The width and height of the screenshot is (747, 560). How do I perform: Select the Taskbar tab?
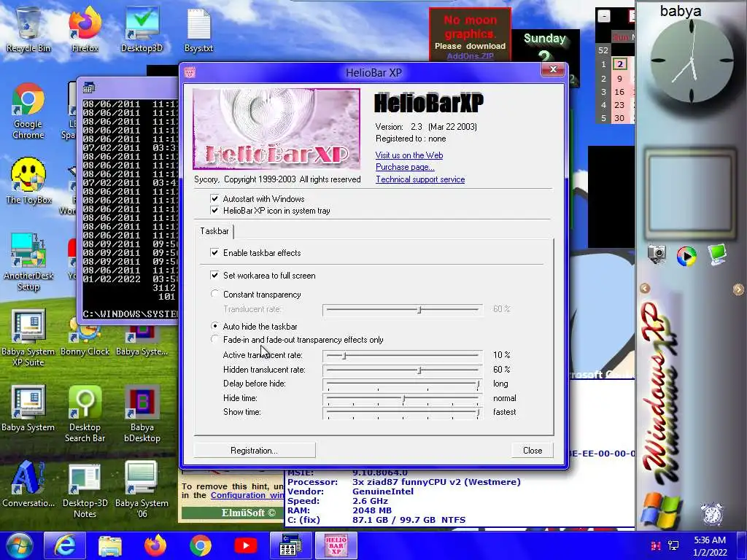tap(214, 231)
